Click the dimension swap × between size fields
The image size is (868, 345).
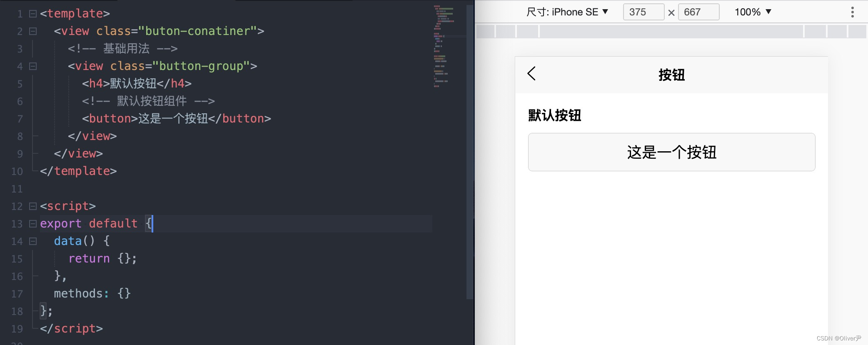671,13
